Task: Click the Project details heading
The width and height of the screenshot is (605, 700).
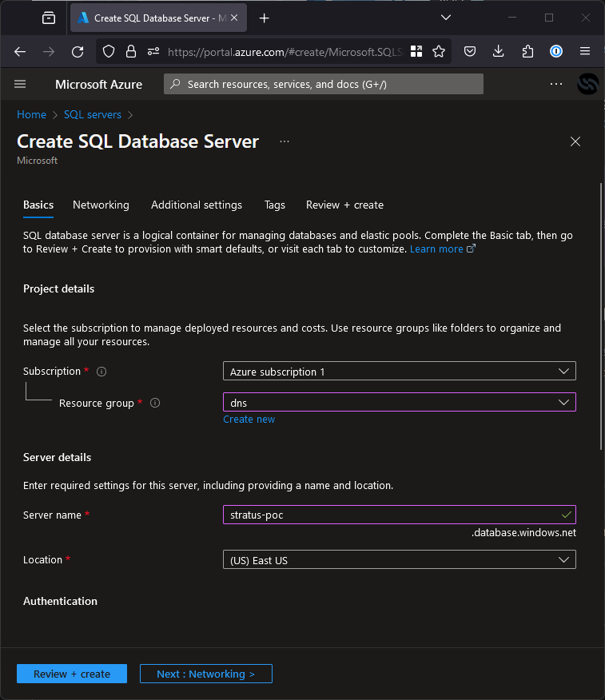Action: click(59, 288)
